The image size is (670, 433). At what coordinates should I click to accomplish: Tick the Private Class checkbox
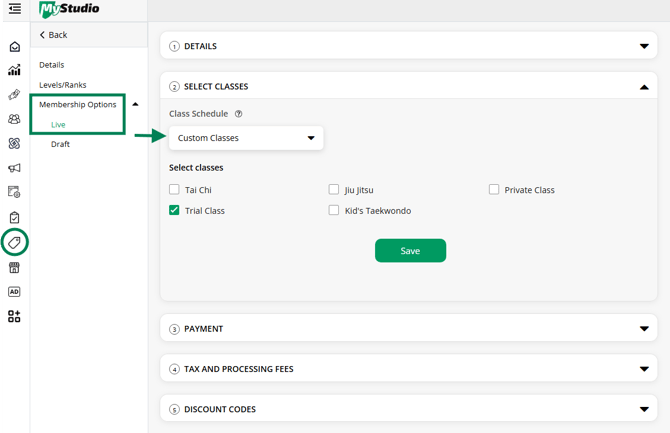pos(494,189)
